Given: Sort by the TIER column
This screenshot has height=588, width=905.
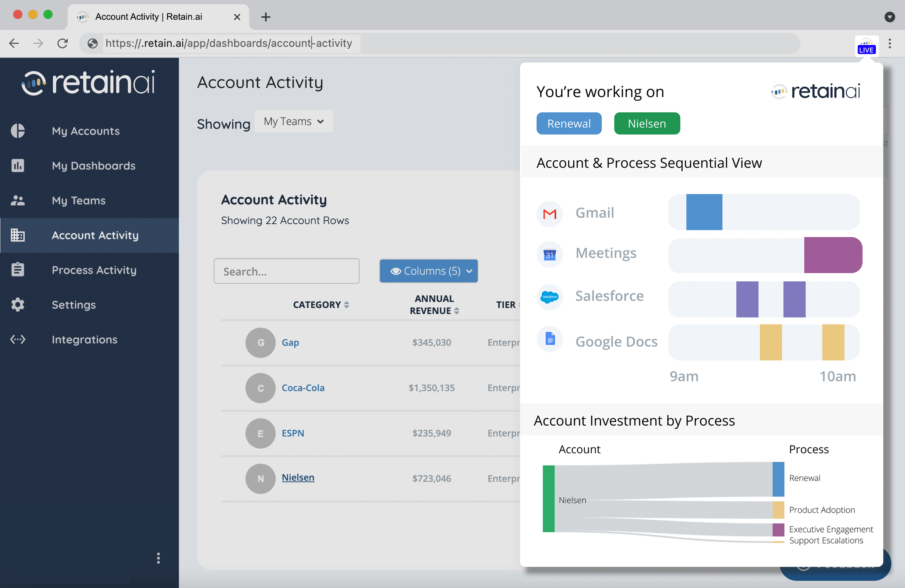Looking at the screenshot, I should coord(508,305).
